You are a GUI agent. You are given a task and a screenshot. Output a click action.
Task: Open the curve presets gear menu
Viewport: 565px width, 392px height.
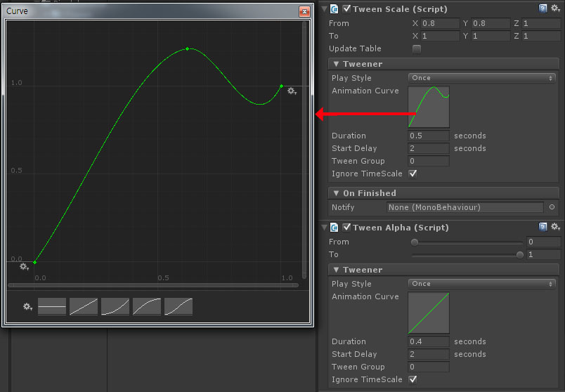(27, 306)
